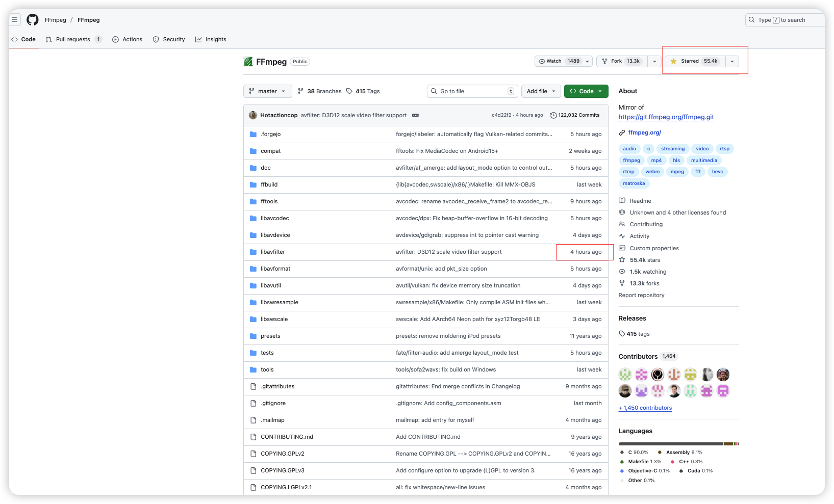The width and height of the screenshot is (834, 504).
Task: Click the file icon beside COPYING.GPLv2
Action: (253, 454)
